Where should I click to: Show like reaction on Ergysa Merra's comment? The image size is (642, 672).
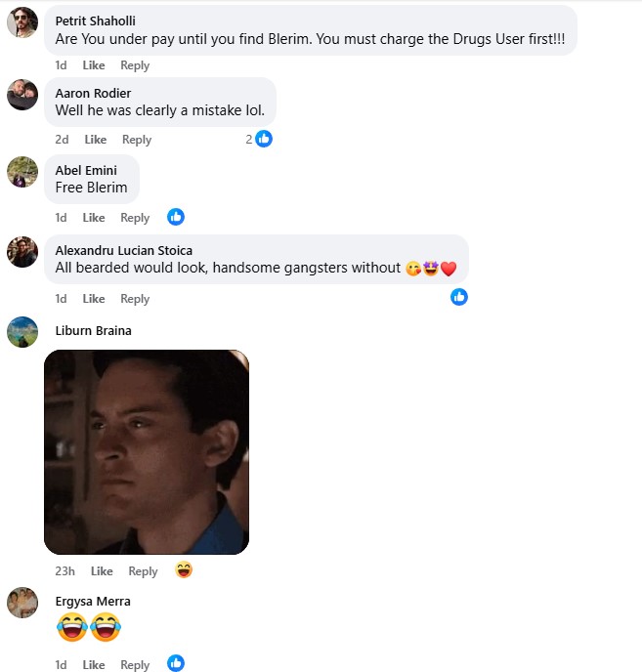tap(176, 664)
